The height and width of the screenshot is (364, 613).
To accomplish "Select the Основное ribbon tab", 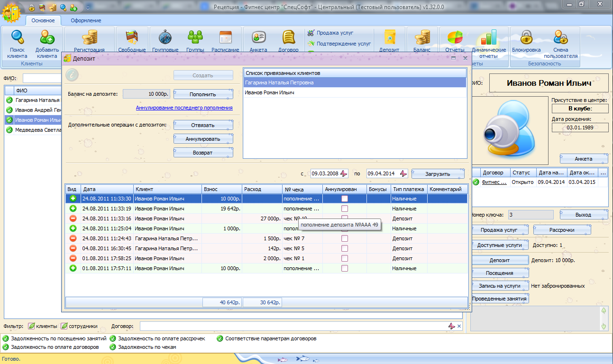I will (43, 20).
